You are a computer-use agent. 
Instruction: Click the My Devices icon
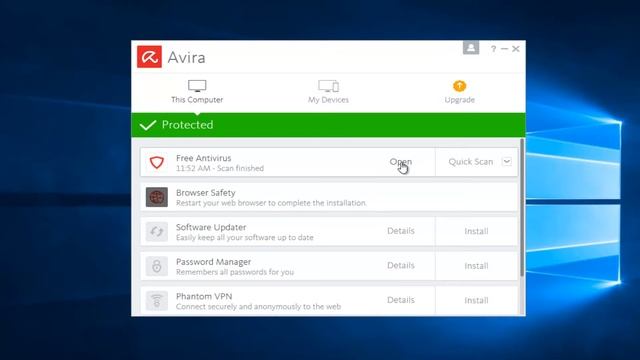click(329, 86)
